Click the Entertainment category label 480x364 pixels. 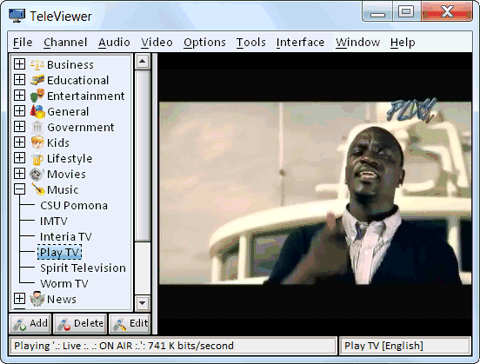[x=86, y=96]
